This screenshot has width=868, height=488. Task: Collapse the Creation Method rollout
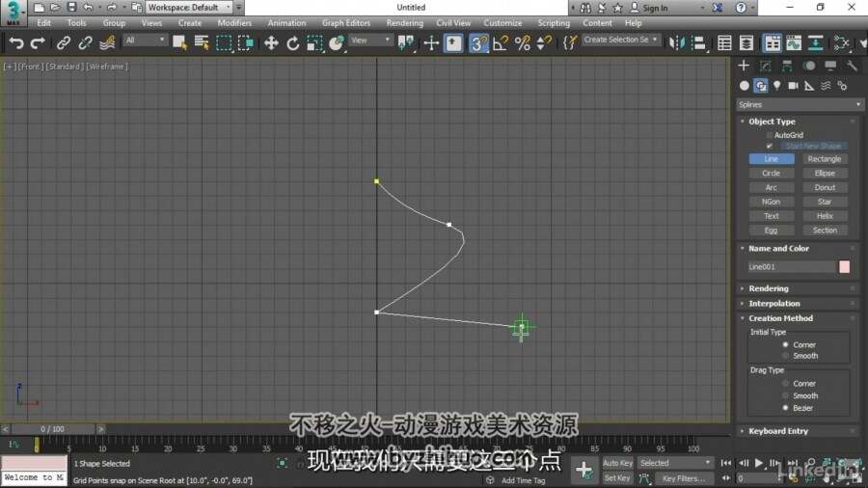(x=780, y=318)
